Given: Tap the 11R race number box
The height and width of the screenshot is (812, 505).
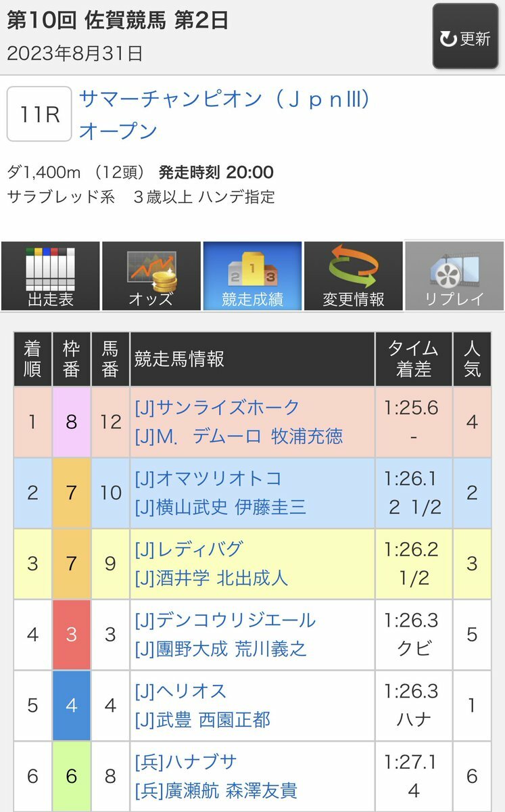Looking at the screenshot, I should tap(39, 114).
